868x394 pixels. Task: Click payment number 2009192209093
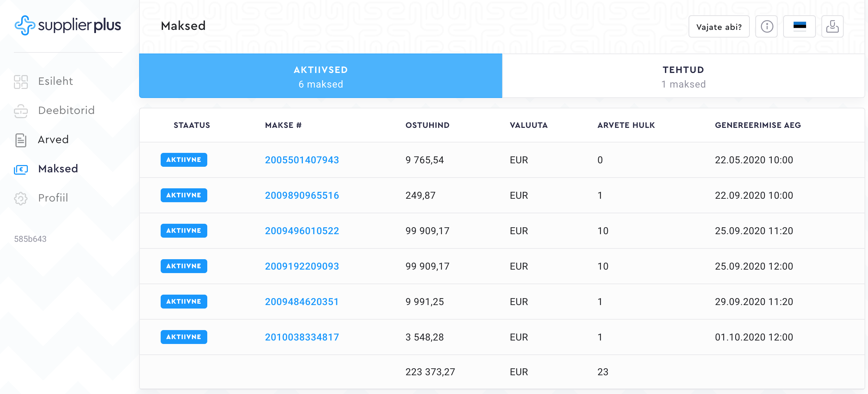click(302, 266)
